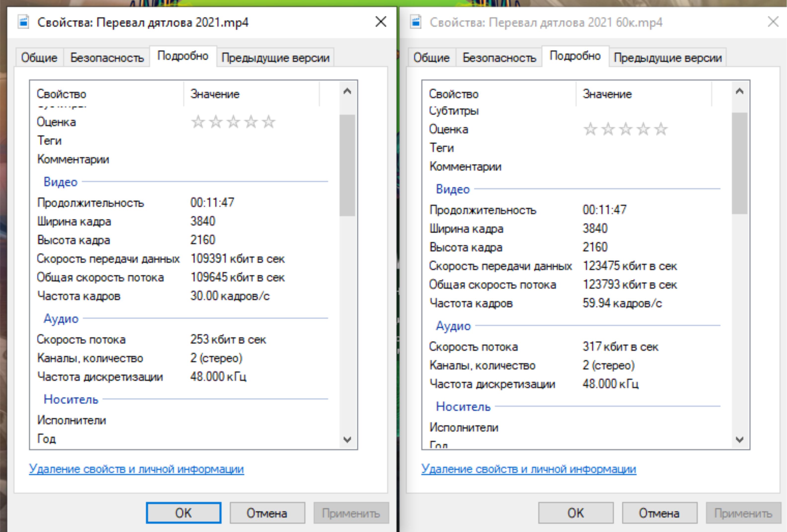This screenshot has height=532, width=787.
Task: Click left window's remove properties link
Action: pyautogui.click(x=136, y=469)
